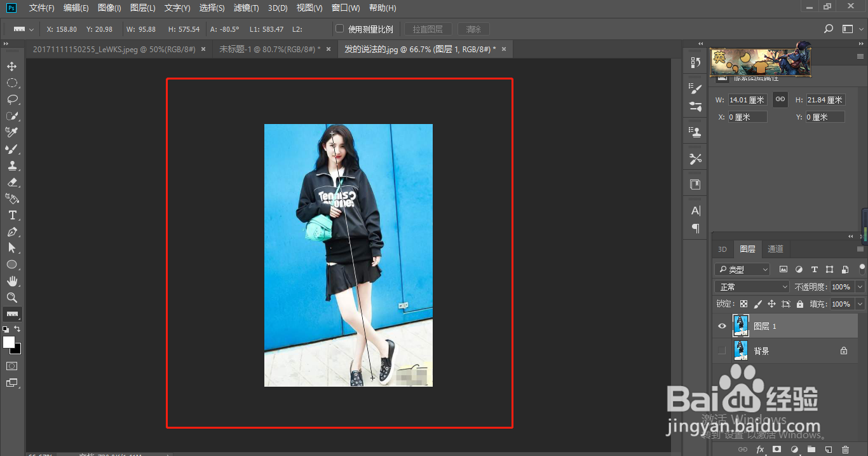Open the Properties panel menu

click(x=860, y=57)
